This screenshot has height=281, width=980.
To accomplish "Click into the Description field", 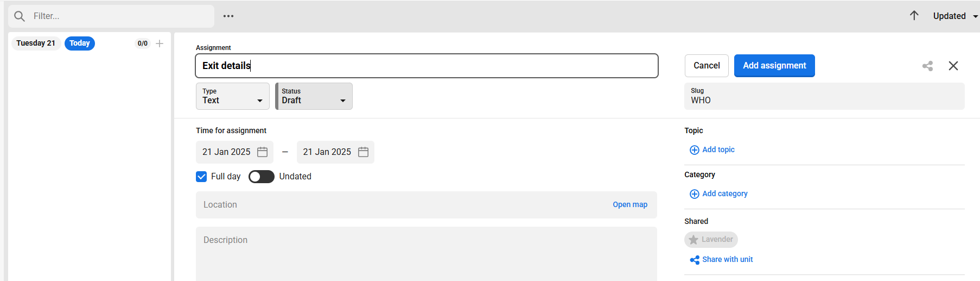I will tap(426, 253).
